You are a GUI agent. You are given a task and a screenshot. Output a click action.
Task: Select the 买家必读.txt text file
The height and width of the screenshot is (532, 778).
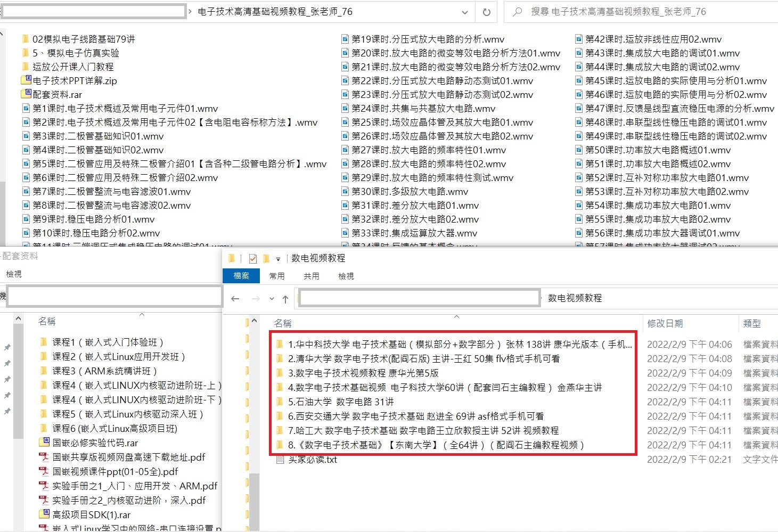(x=307, y=459)
